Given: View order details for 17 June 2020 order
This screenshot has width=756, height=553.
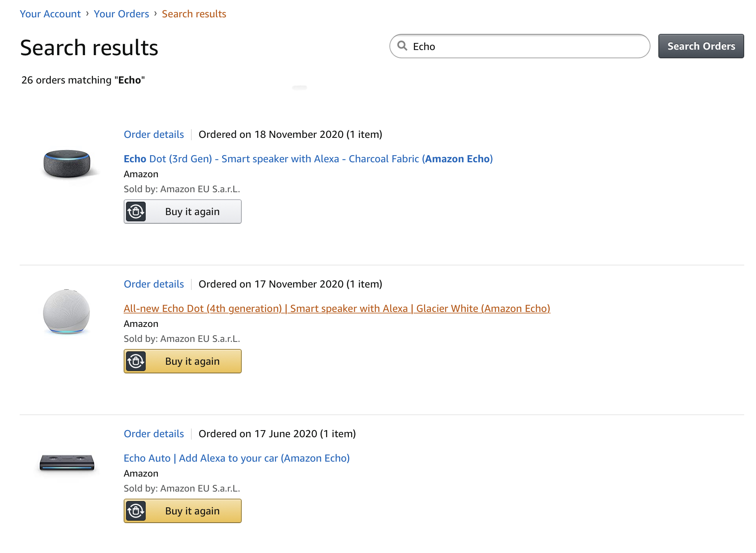Looking at the screenshot, I should (x=154, y=434).
